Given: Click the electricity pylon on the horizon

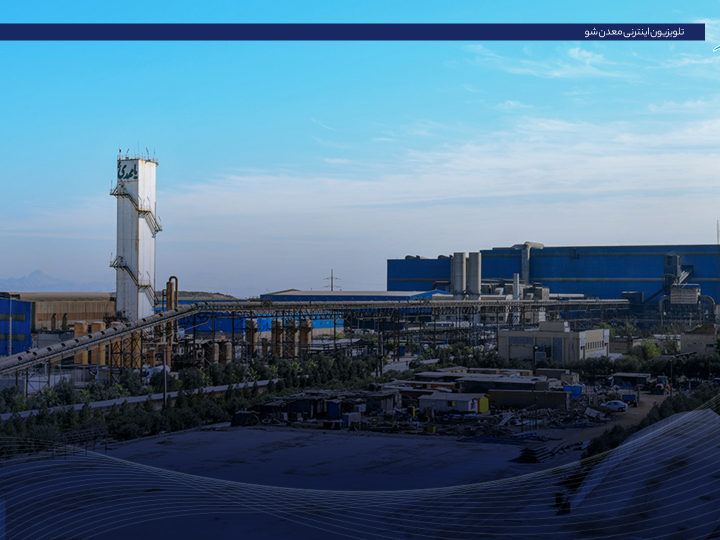Looking at the screenshot, I should (x=331, y=280).
